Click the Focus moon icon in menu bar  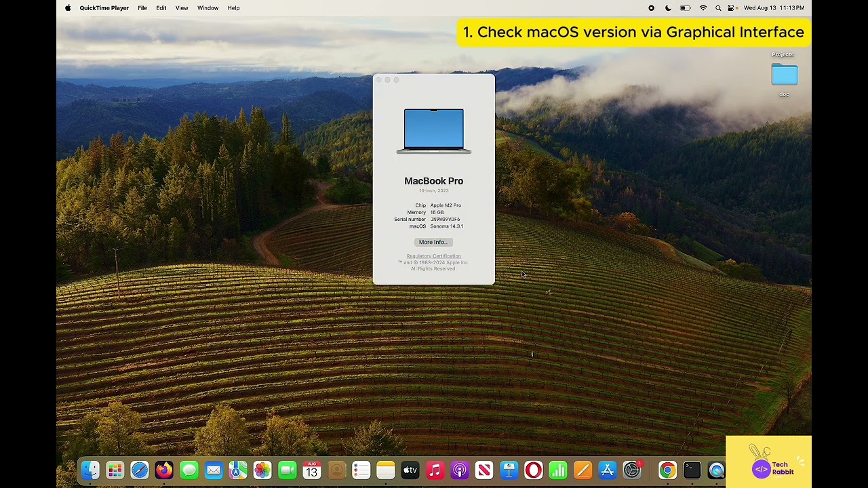[668, 8]
